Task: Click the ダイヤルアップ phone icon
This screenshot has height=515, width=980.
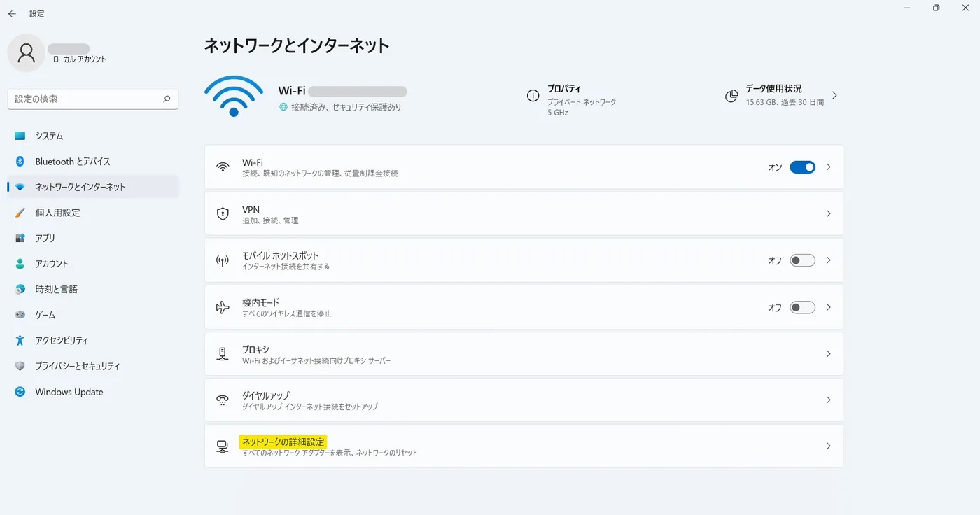Action: 223,400
